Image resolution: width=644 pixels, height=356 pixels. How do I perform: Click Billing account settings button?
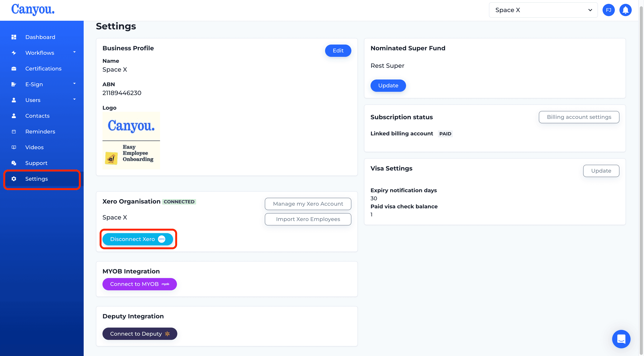click(x=579, y=117)
